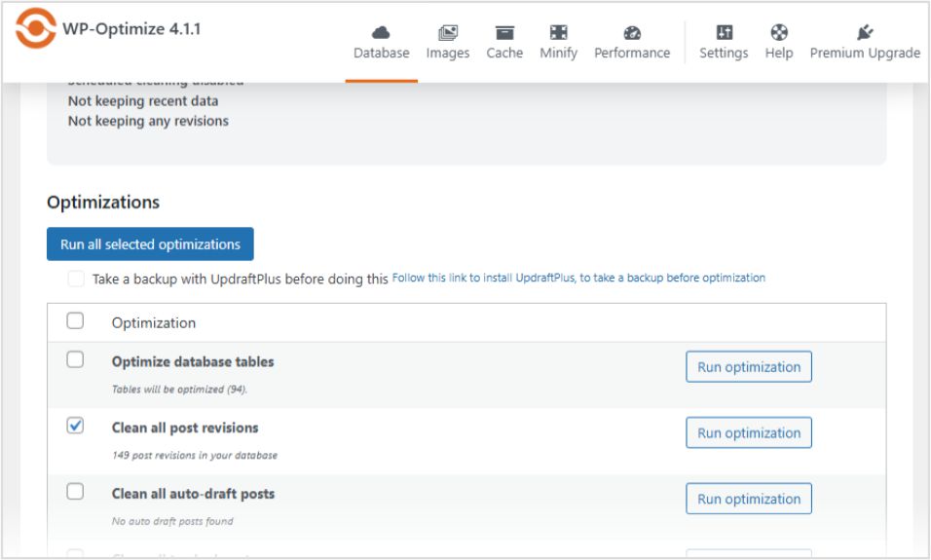The width and height of the screenshot is (931, 560).
Task: Follow link to install UpdraftPlus
Action: (578, 278)
